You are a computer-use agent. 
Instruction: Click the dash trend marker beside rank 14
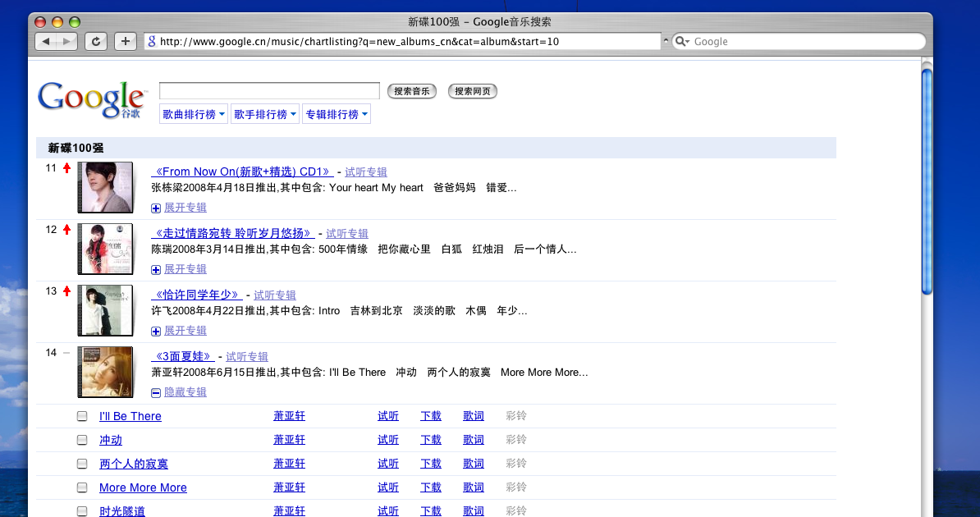[66, 353]
